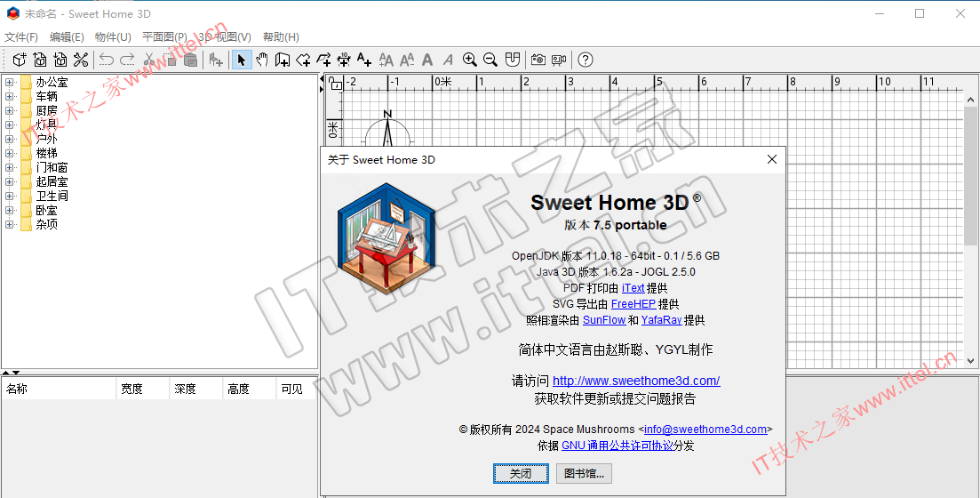Image resolution: width=980 pixels, height=498 pixels.
Task: Sort furniture list by 深度 column
Action: pos(195,390)
